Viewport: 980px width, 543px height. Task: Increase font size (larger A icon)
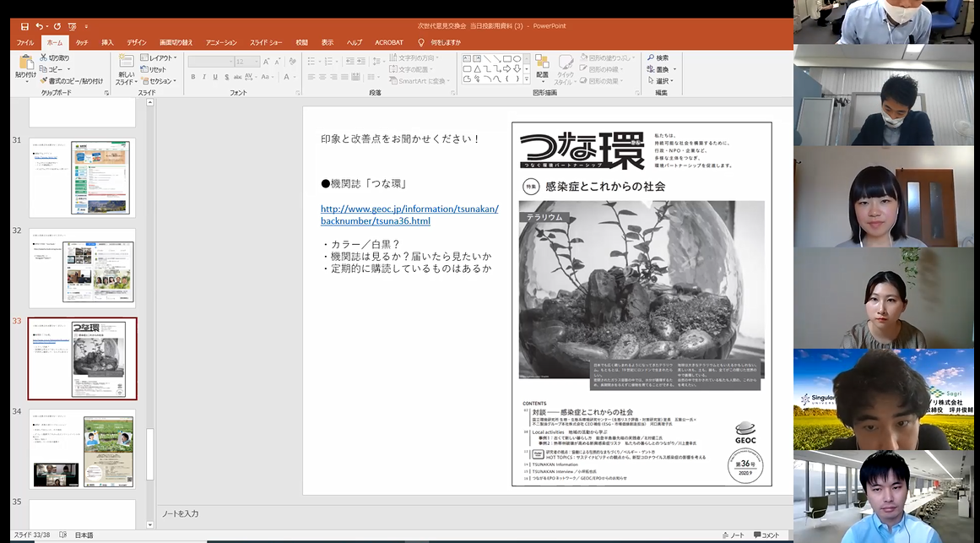point(266,62)
